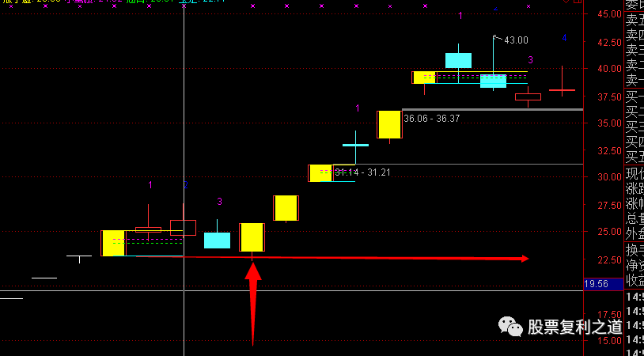Click the 31.14 - 31.21 gap label
This screenshot has height=356, width=644.
(362, 172)
